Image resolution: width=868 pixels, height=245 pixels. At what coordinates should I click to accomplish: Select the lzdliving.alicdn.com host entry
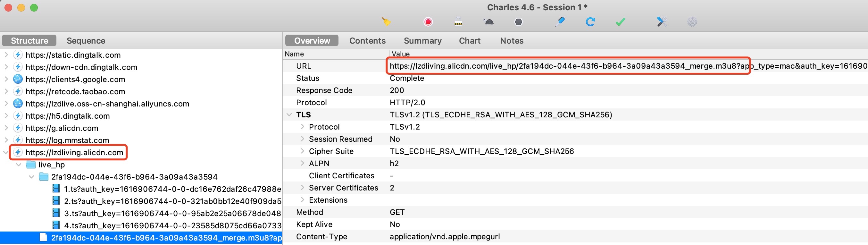tap(74, 153)
